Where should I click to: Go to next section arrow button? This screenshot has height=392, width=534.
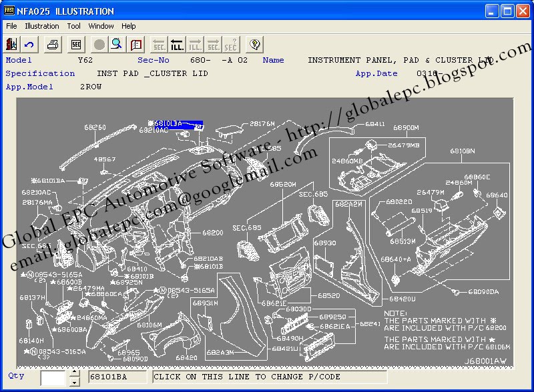(x=214, y=45)
